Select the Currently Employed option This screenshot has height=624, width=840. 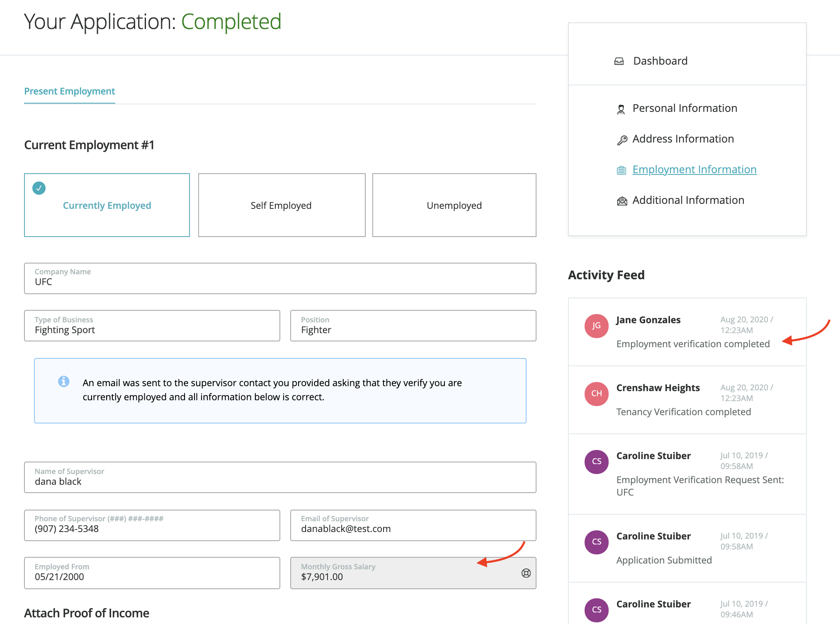click(107, 205)
